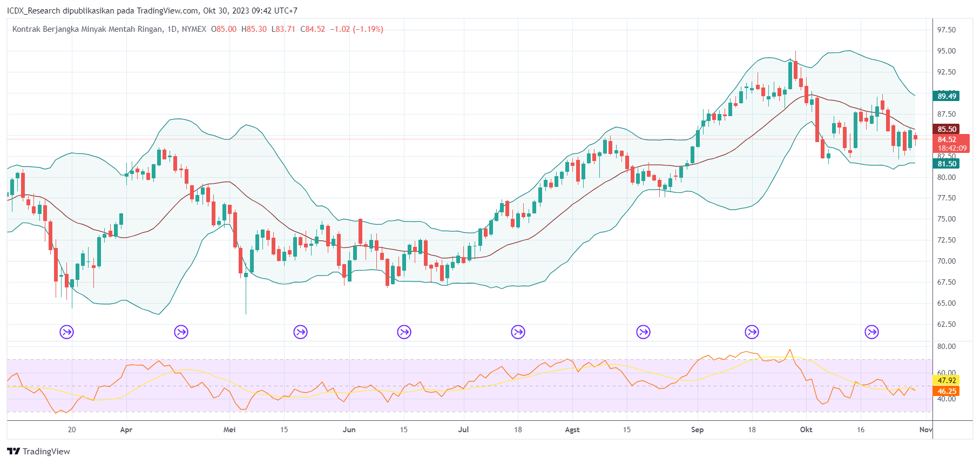
Task: Click the rollover marker icon near March 20
Action: pyautogui.click(x=66, y=332)
